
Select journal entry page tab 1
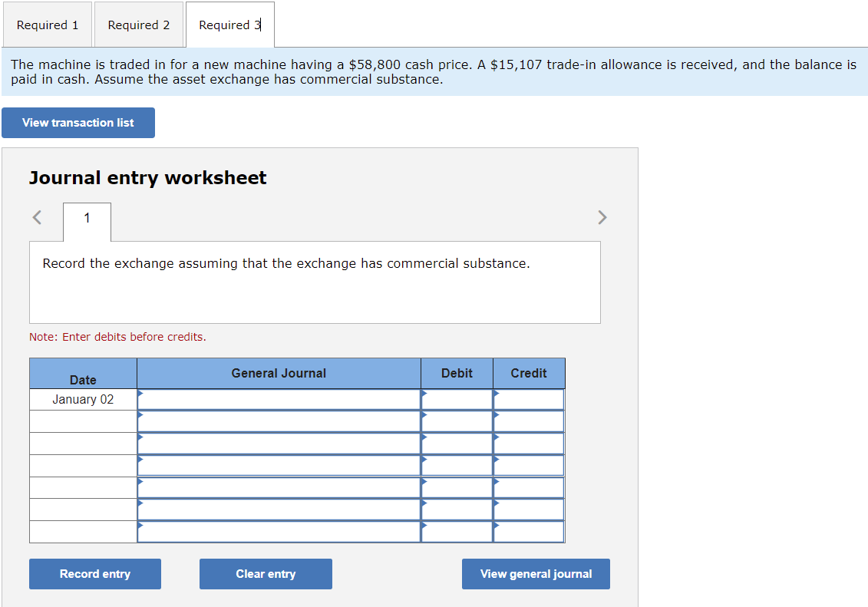click(x=86, y=221)
